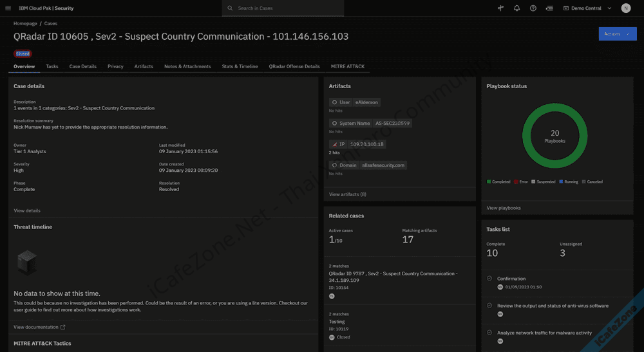Click the IP artifact threat icon
Image resolution: width=644 pixels, height=352 pixels.
click(334, 144)
